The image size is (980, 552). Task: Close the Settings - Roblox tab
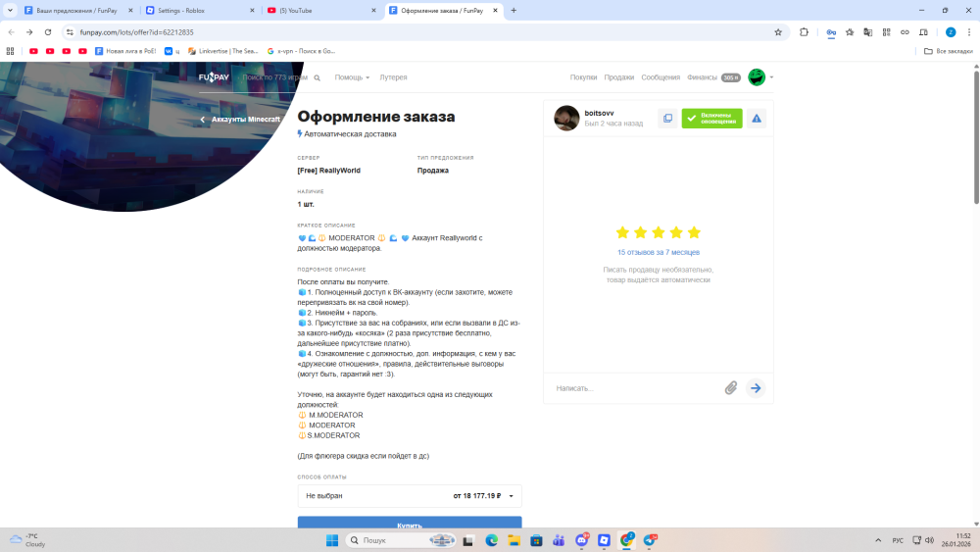[253, 11]
